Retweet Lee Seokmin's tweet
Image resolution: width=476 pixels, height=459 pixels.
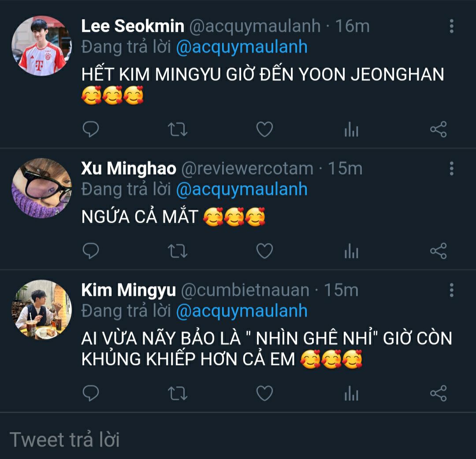178,130
